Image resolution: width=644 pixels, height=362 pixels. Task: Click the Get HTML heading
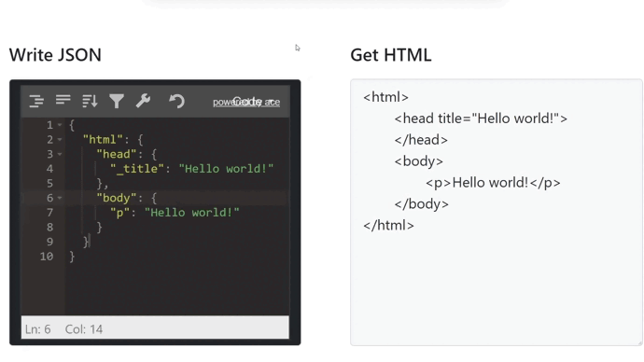coord(391,55)
